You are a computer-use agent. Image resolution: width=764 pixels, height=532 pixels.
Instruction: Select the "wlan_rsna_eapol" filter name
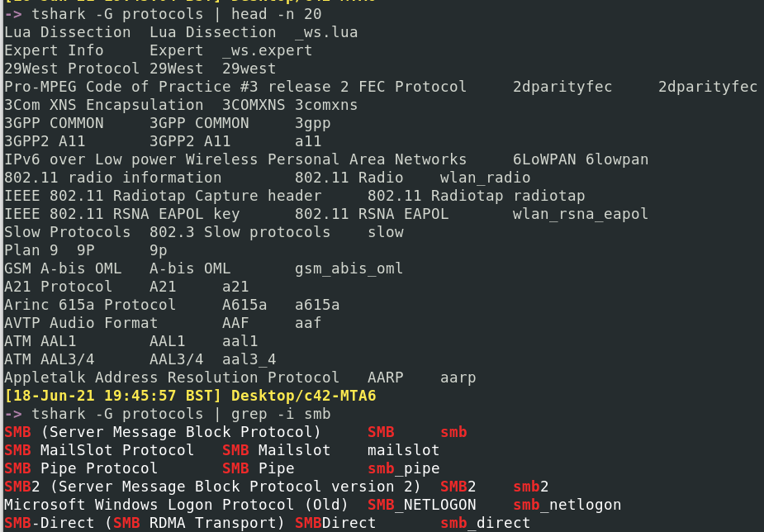pos(580,214)
